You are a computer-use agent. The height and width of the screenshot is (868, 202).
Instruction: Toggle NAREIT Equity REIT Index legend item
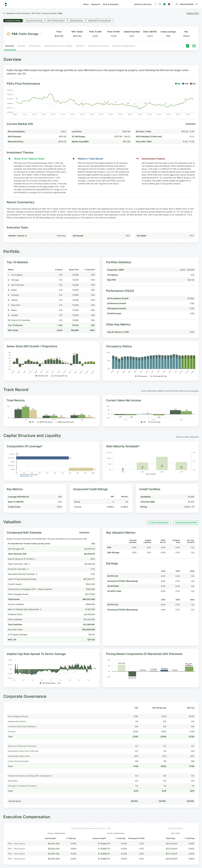click(65, 422)
